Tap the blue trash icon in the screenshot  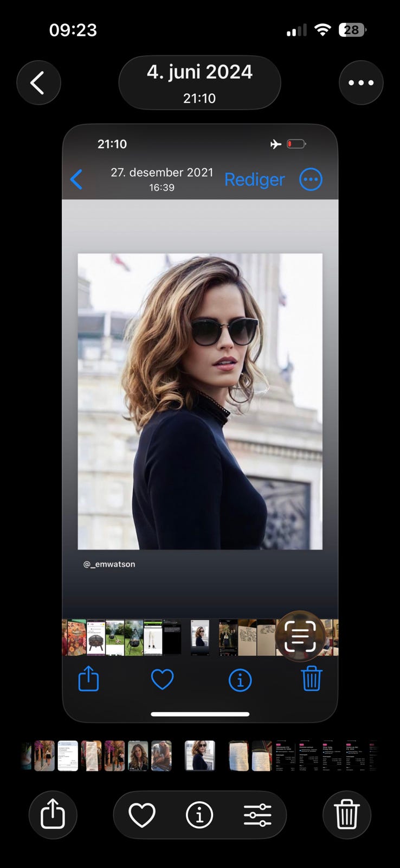pyautogui.click(x=312, y=679)
